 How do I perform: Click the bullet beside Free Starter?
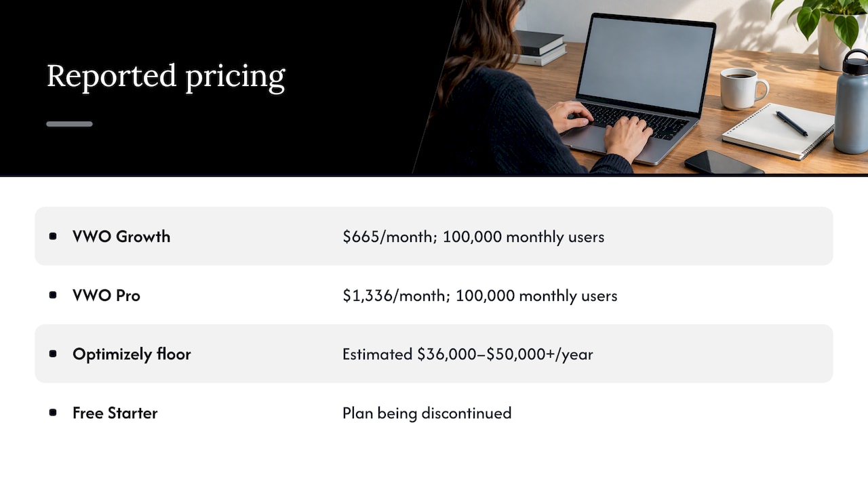(x=53, y=413)
